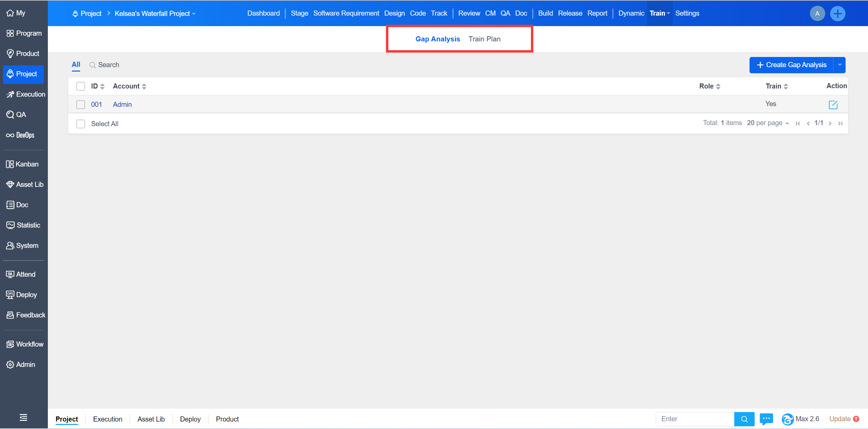Click the user avatar icon
Viewport: 868px width, 429px height.
[817, 14]
